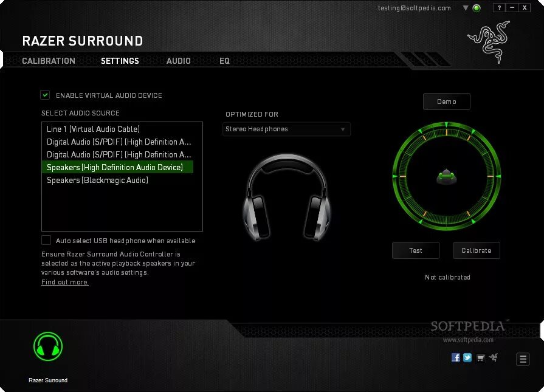Open the Optimized For dropdown
Screen dimensions: 544x392
(x=286, y=129)
